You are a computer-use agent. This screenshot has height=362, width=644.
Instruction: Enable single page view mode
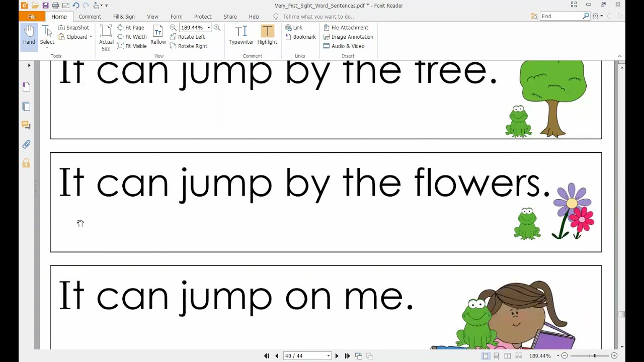pos(486,356)
